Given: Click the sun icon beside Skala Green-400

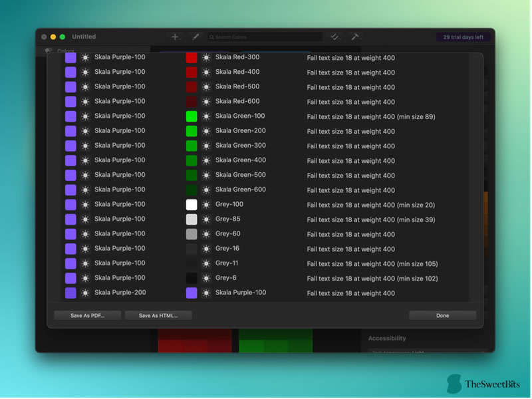Looking at the screenshot, I should (x=206, y=160).
